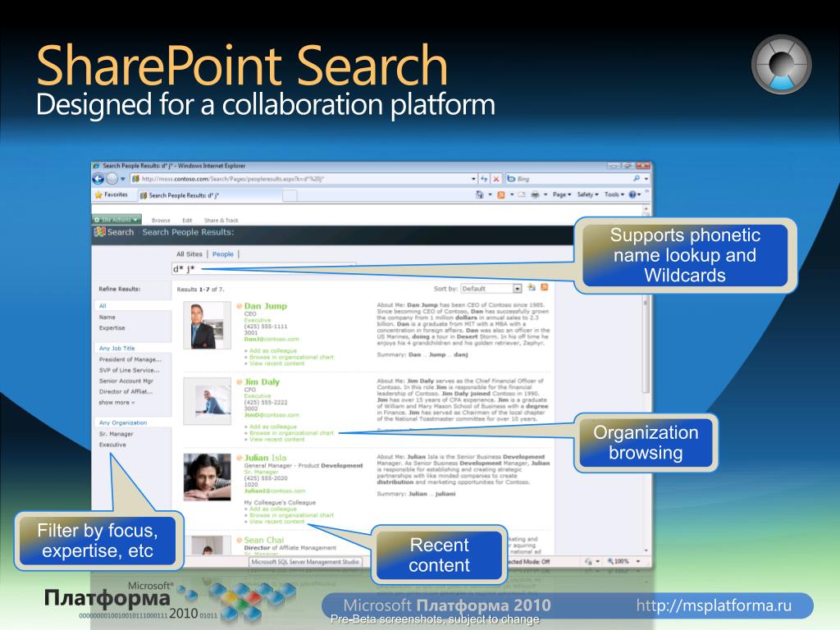Click Julian Isla's profile photo
Screen dimensions: 840x630
pos(207,477)
